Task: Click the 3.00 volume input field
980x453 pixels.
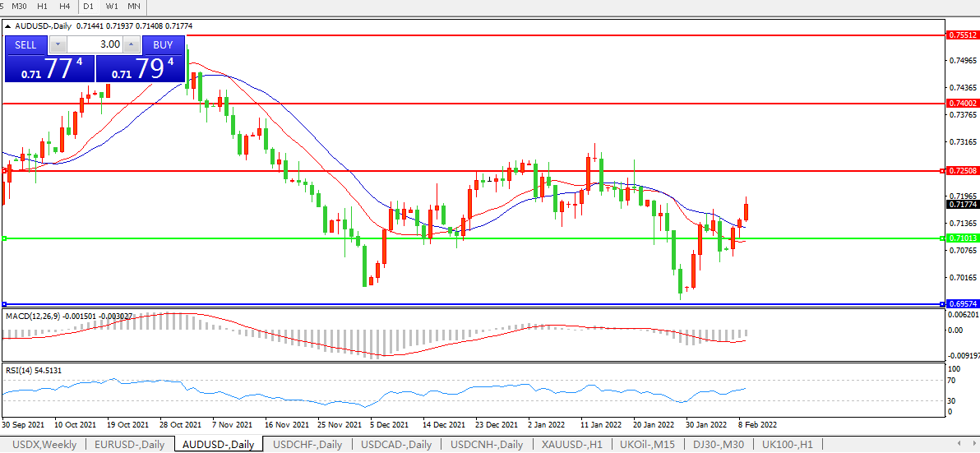Action: pos(94,44)
